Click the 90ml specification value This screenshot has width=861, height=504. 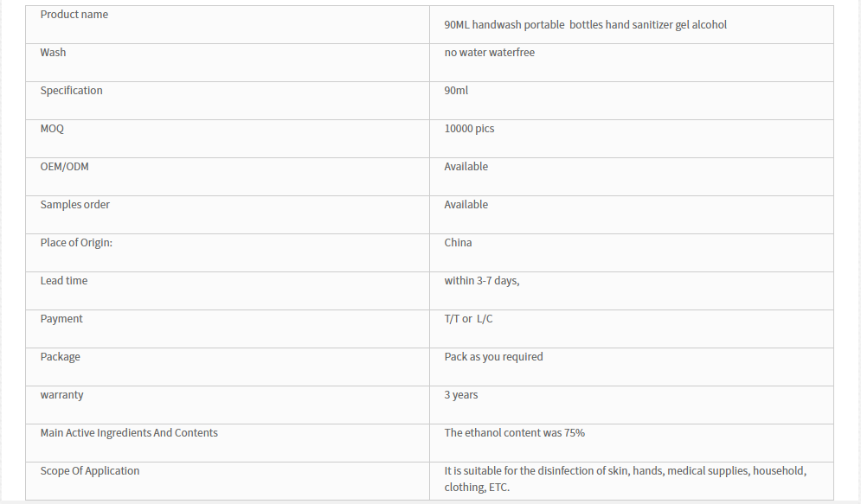pyautogui.click(x=456, y=91)
